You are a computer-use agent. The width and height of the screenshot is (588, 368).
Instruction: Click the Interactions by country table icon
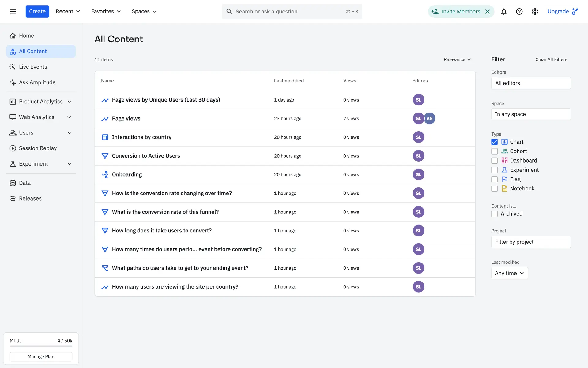coord(105,137)
